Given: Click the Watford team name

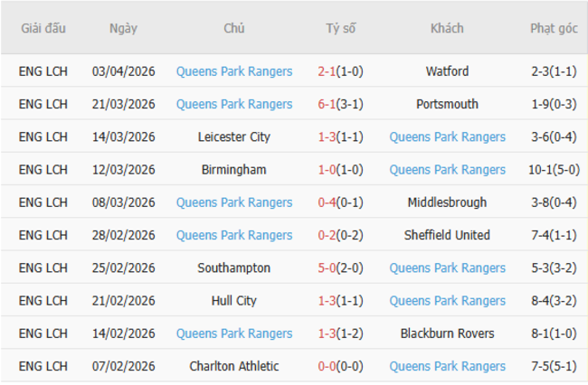Looking at the screenshot, I should [x=447, y=71].
